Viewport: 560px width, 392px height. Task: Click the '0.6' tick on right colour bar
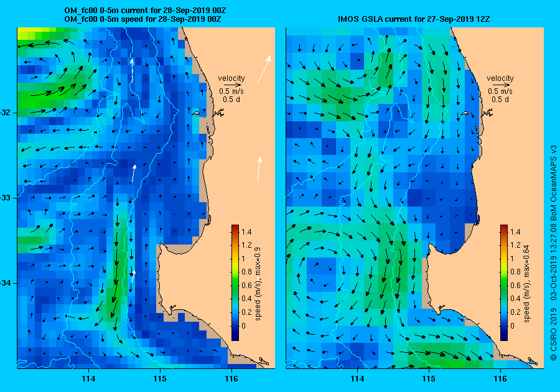[x=515, y=285]
